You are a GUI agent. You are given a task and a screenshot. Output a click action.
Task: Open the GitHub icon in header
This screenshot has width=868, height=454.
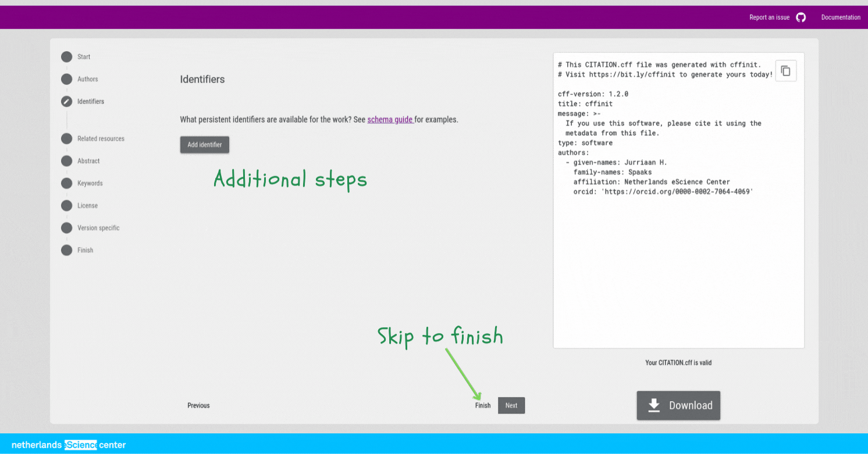point(801,17)
